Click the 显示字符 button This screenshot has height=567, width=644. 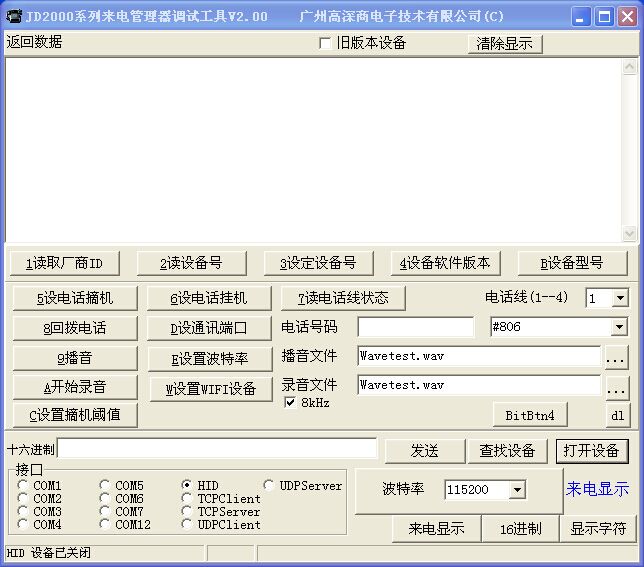[598, 529]
